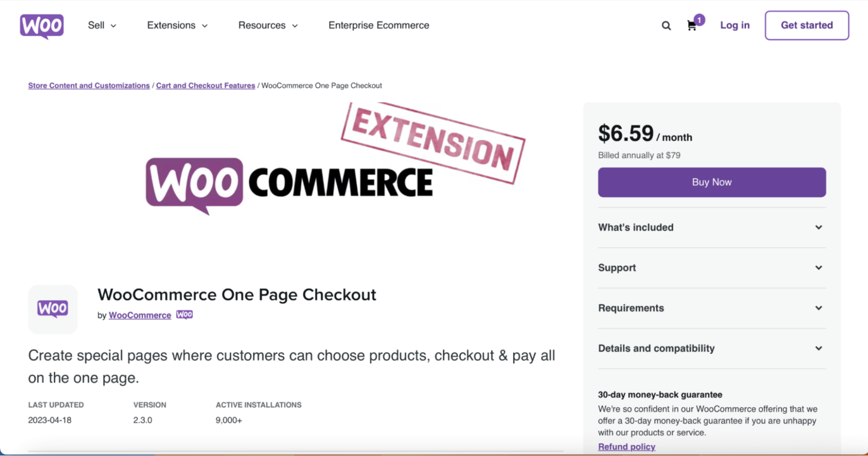Image resolution: width=868 pixels, height=456 pixels.
Task: Click the Cart and Checkout Features breadcrumb
Action: click(206, 85)
